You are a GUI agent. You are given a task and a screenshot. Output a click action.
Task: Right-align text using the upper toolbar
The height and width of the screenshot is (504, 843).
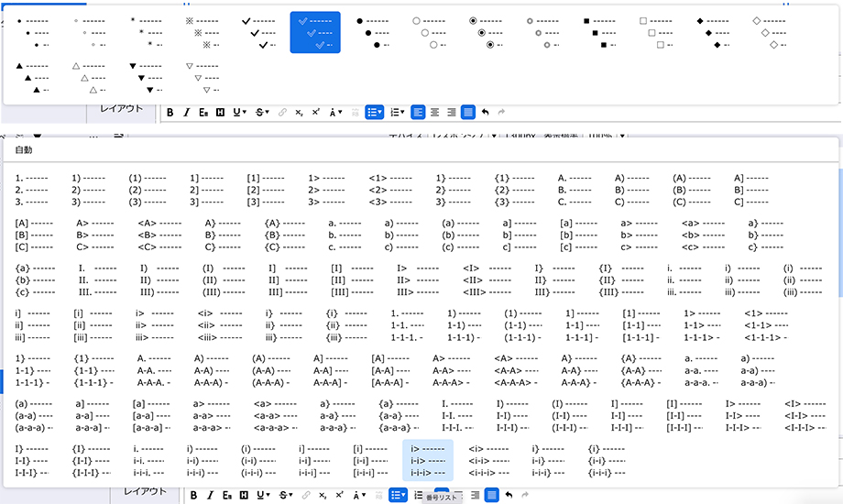(451, 112)
